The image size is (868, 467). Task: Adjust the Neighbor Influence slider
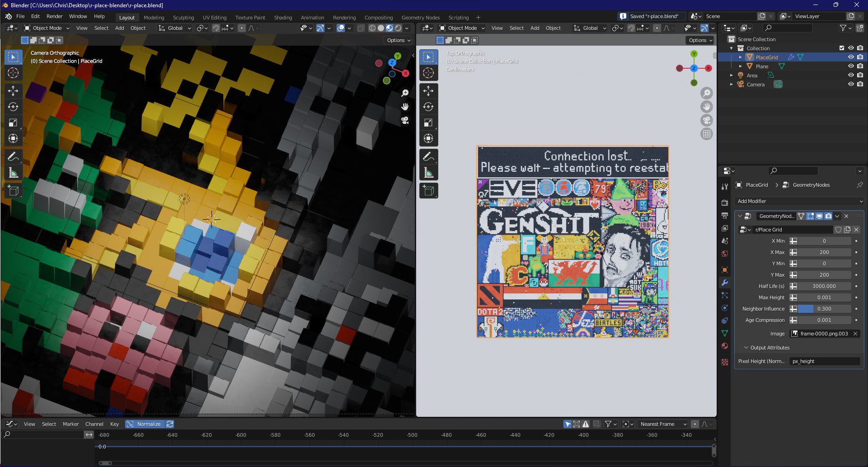pyautogui.click(x=824, y=309)
